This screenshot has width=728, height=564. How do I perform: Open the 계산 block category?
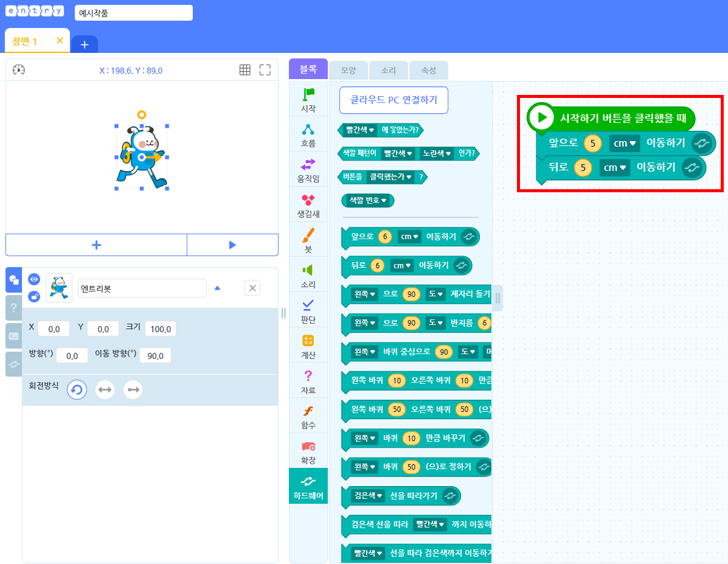pos(308,347)
